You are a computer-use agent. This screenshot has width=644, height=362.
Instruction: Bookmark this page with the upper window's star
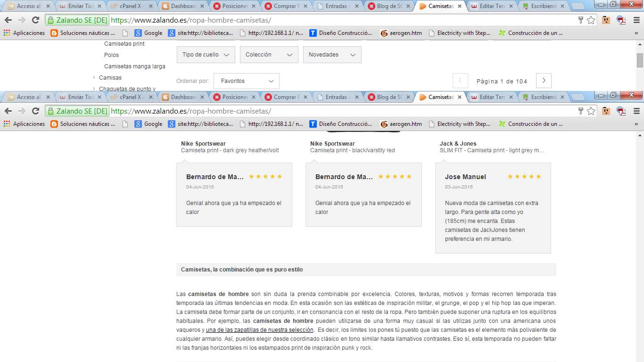[x=591, y=20]
